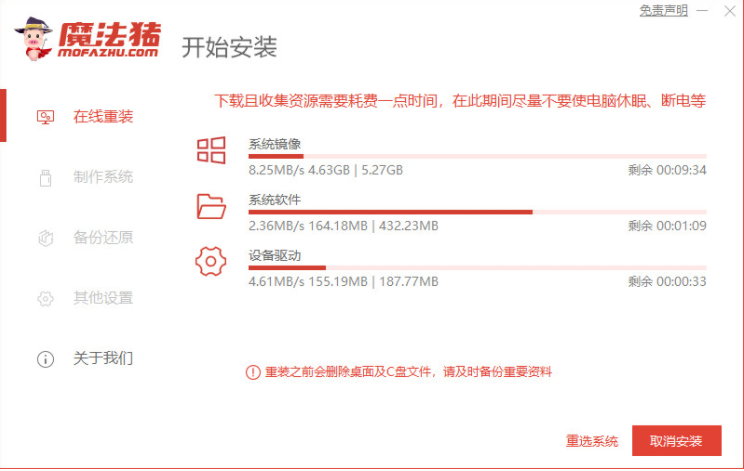Screen dimensions: 744x471
Task: Click the Windows logo beside 系统镜像
Action: [211, 149]
